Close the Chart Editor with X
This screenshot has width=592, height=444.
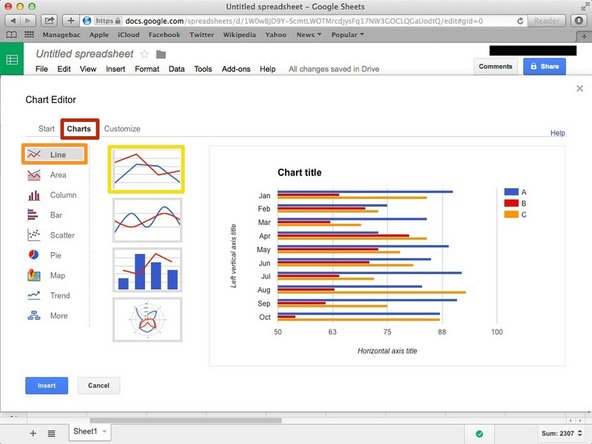(580, 89)
